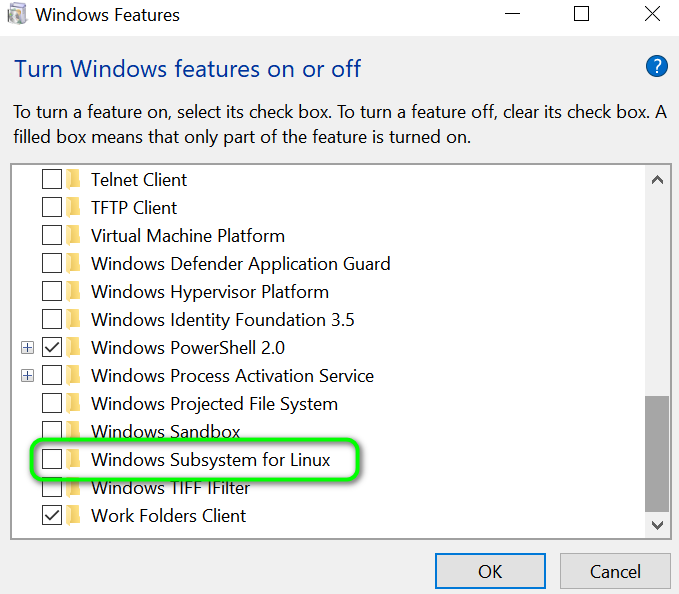Tick the Telnet Client checkbox
Screen dimensions: 679x594
tap(51, 180)
